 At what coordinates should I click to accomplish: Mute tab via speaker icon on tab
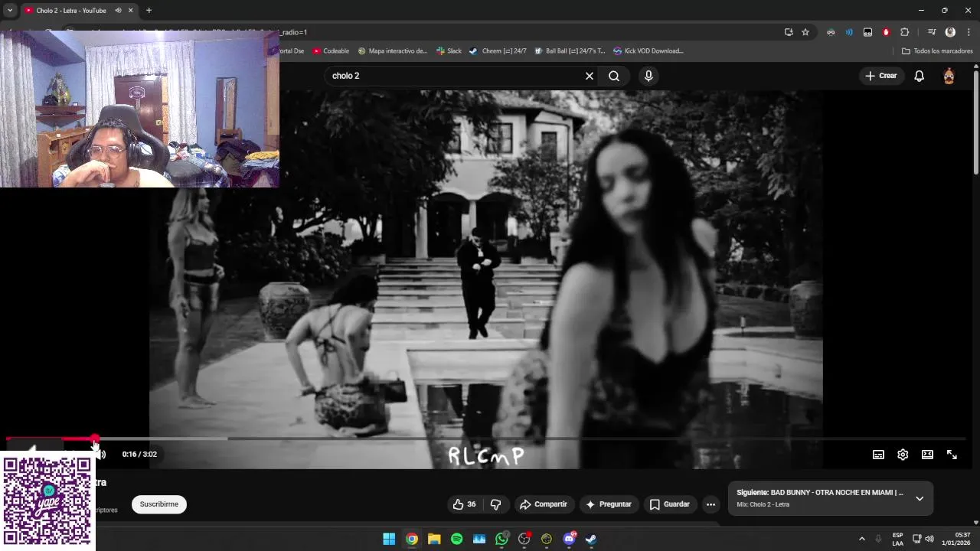(118, 11)
